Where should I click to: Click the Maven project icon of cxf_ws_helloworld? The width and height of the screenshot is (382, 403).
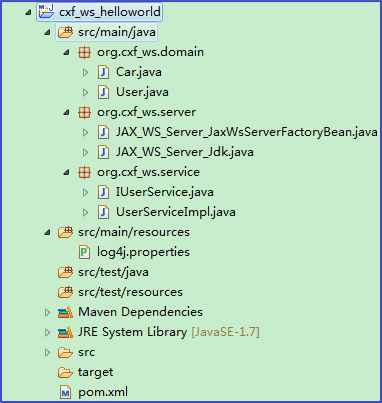click(46, 11)
